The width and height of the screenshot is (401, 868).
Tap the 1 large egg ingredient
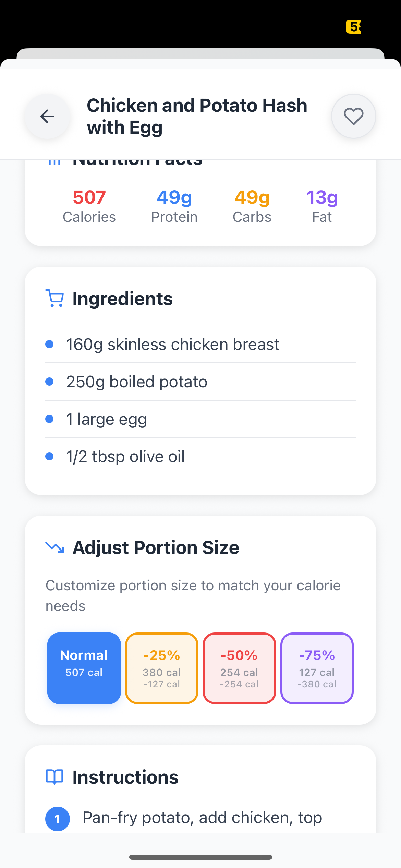point(107,419)
